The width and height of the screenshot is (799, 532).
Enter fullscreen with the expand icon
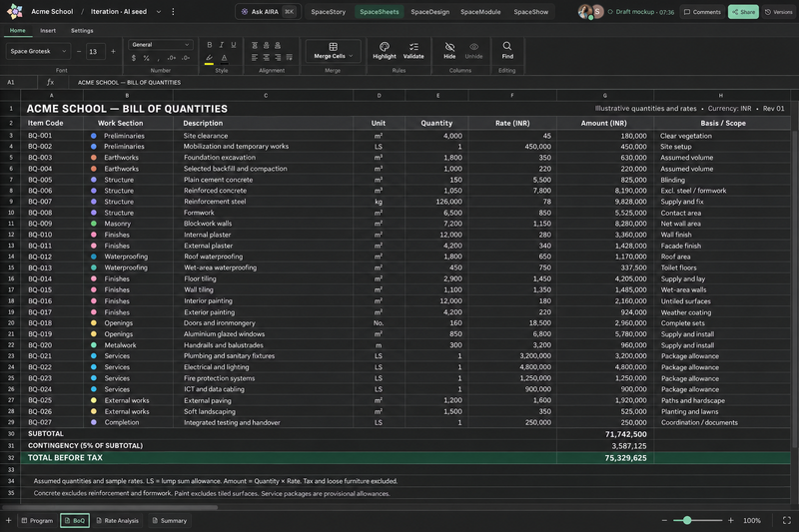point(787,520)
